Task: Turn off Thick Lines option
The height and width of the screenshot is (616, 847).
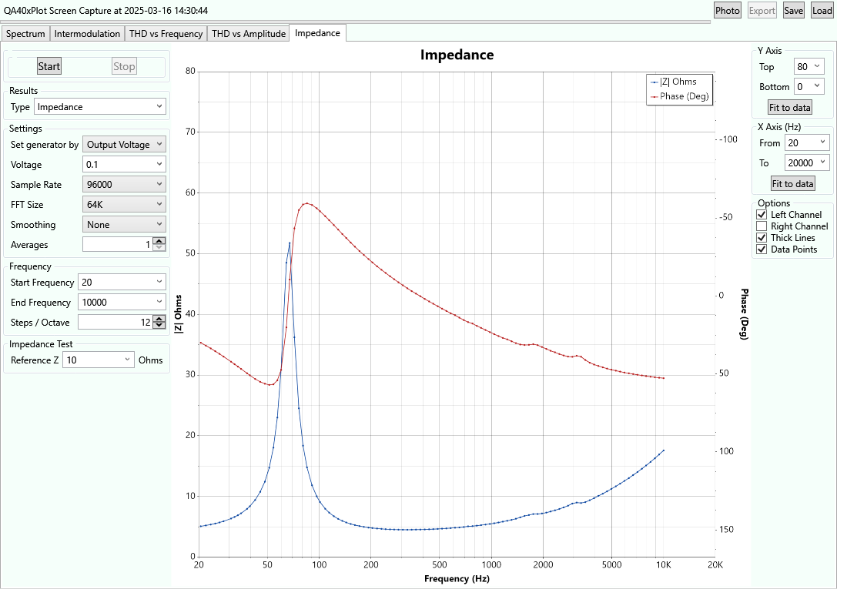Action: (x=762, y=238)
